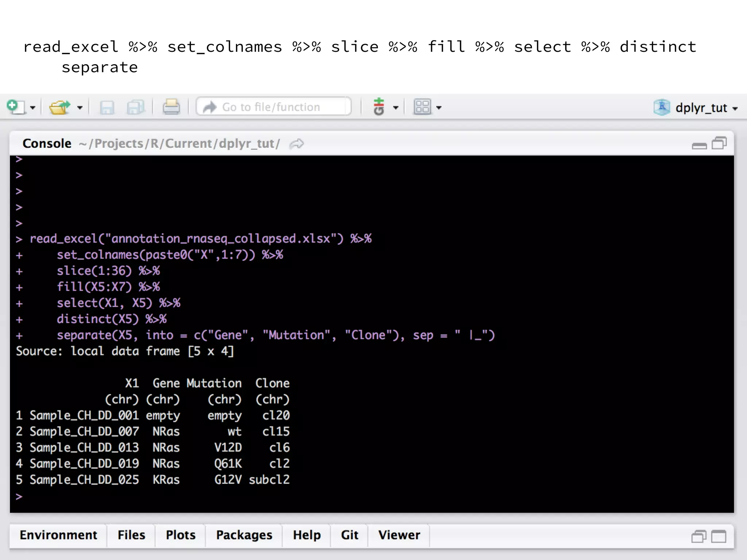
Task: Click the select(X1, X5) %>% command line
Action: coord(98,303)
